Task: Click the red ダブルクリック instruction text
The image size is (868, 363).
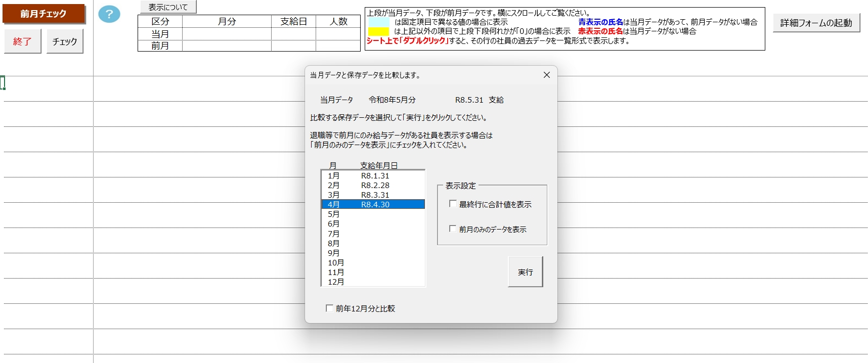Action: tap(408, 41)
